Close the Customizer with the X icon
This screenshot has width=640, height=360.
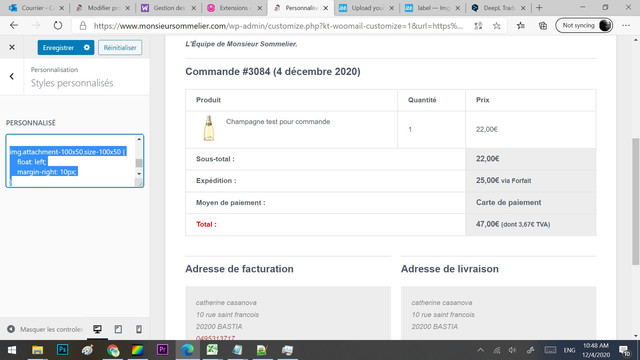12,47
